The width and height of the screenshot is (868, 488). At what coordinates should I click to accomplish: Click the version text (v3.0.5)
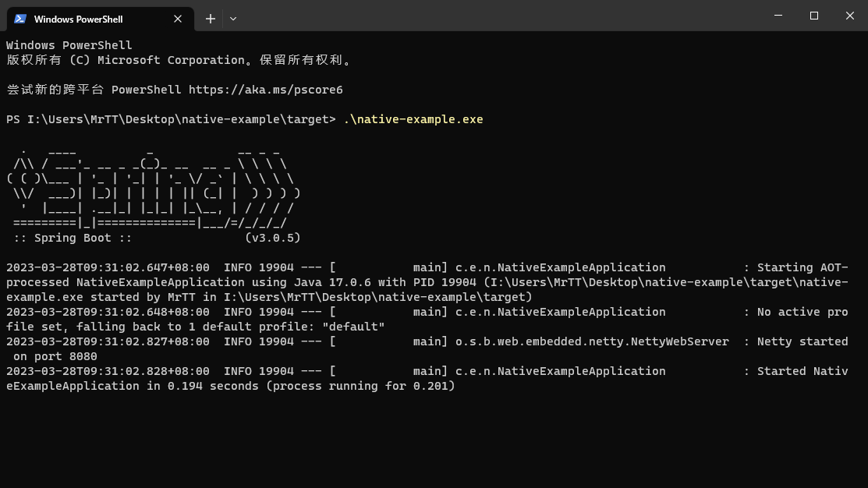[272, 238]
